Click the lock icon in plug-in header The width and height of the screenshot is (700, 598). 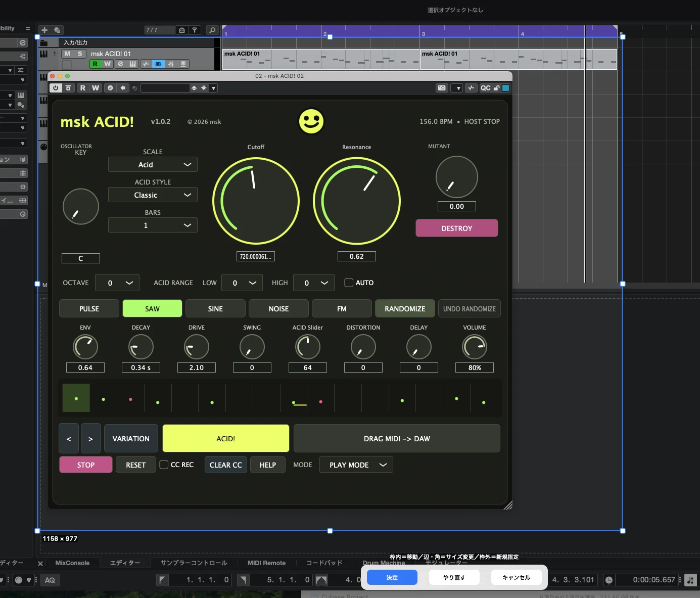pyautogui.click(x=497, y=88)
